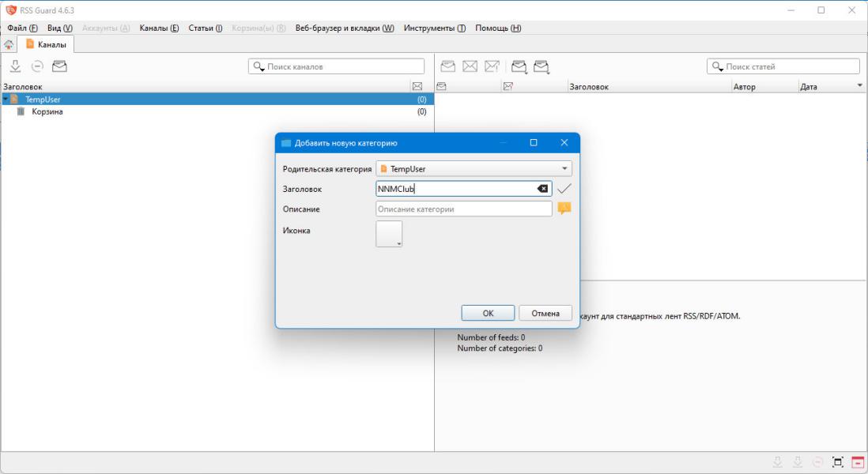Open the Каналы menu
The image size is (868, 474).
tap(159, 28)
